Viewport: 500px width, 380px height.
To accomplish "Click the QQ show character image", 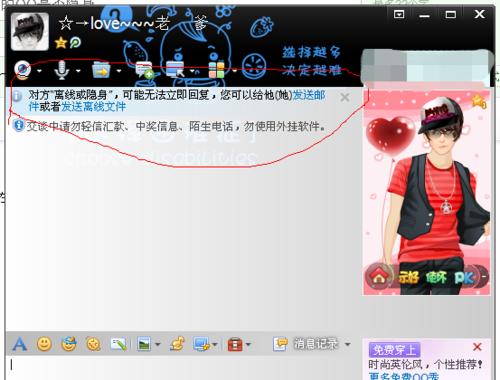I will [x=427, y=192].
